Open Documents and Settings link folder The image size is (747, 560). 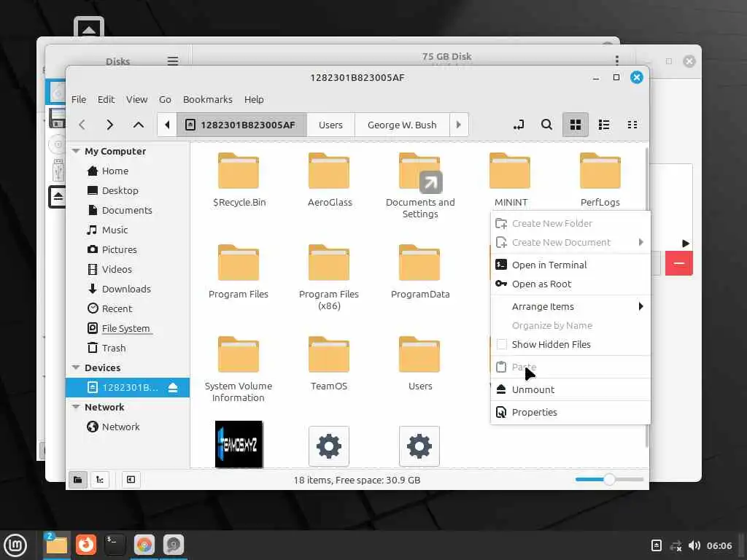click(419, 186)
